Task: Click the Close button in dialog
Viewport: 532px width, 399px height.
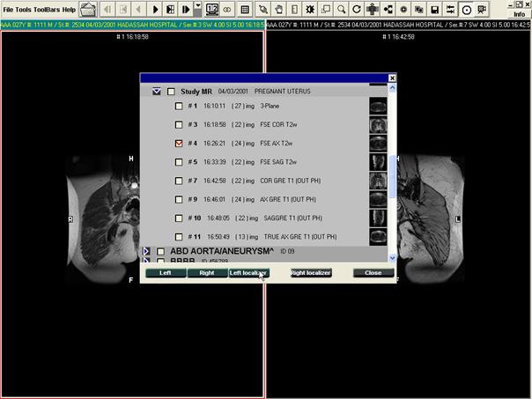Action: point(373,273)
